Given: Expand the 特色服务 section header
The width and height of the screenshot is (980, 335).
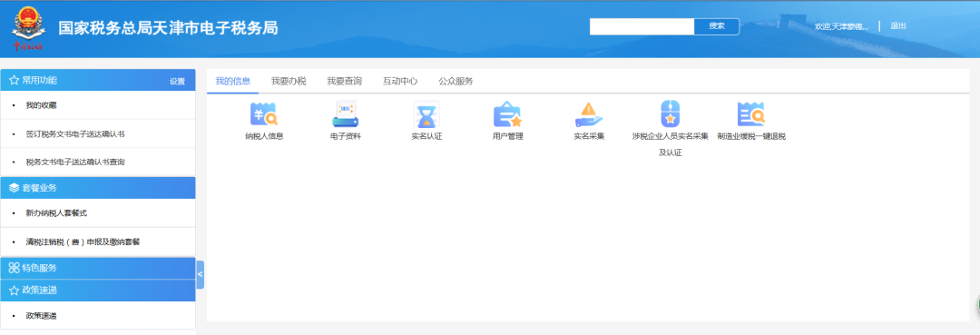Looking at the screenshot, I should click(x=98, y=268).
